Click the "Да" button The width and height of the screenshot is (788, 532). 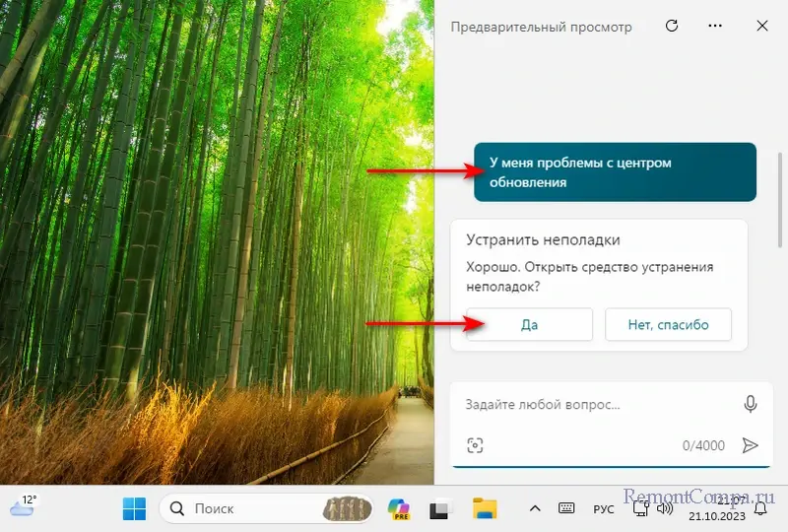click(529, 325)
